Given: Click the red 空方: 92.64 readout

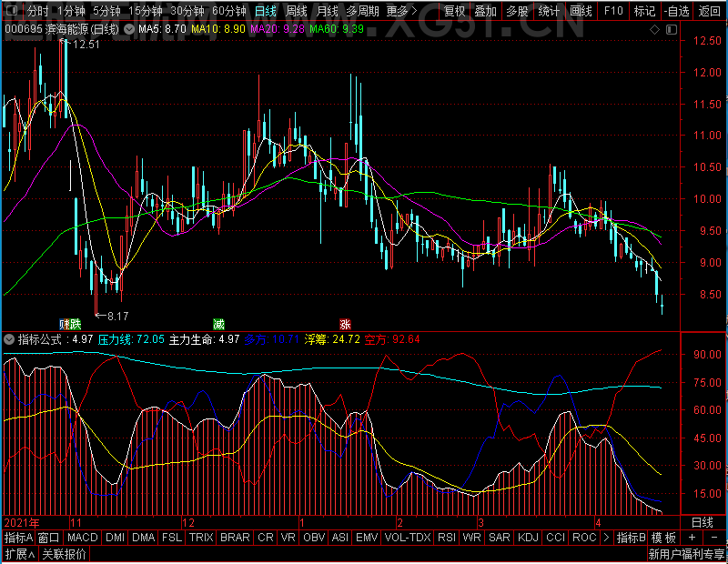Looking at the screenshot, I should 392,339.
